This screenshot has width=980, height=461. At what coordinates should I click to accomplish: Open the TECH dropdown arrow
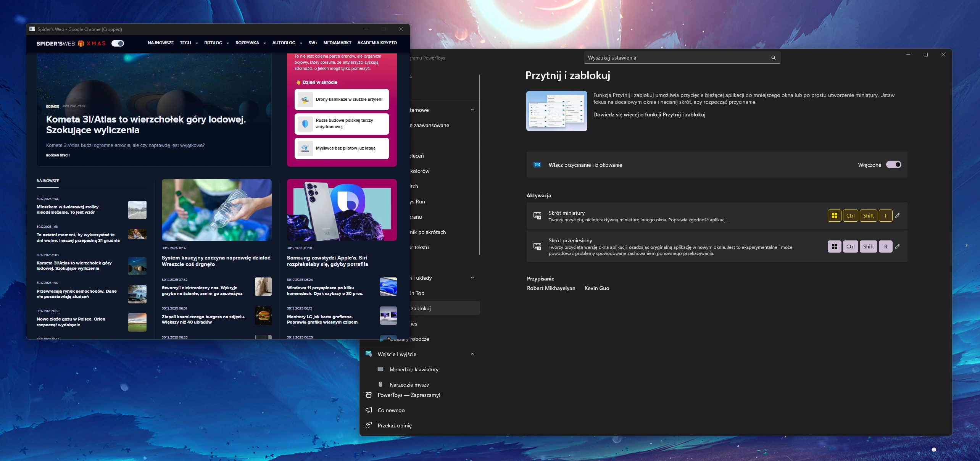click(x=197, y=43)
